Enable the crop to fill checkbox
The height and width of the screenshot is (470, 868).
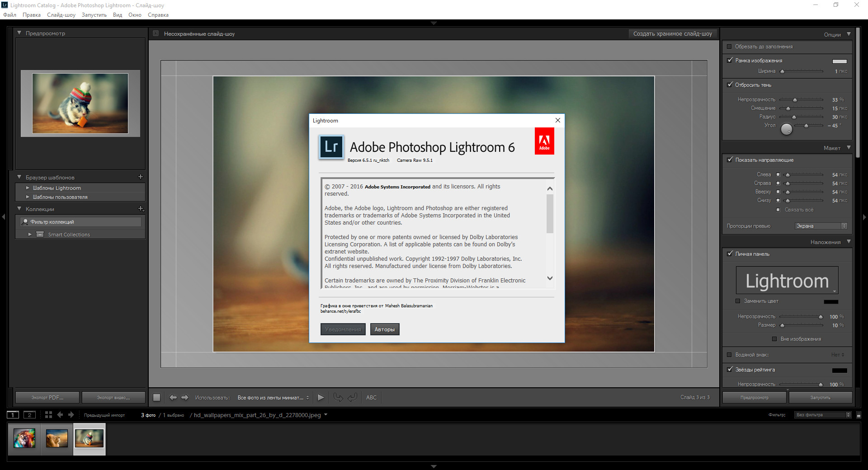729,47
